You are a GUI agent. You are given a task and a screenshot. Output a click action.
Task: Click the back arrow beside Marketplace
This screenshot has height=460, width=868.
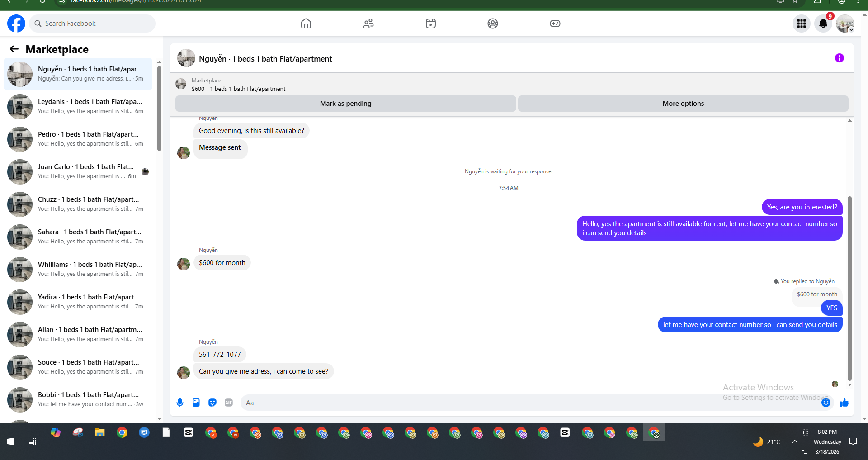click(14, 49)
